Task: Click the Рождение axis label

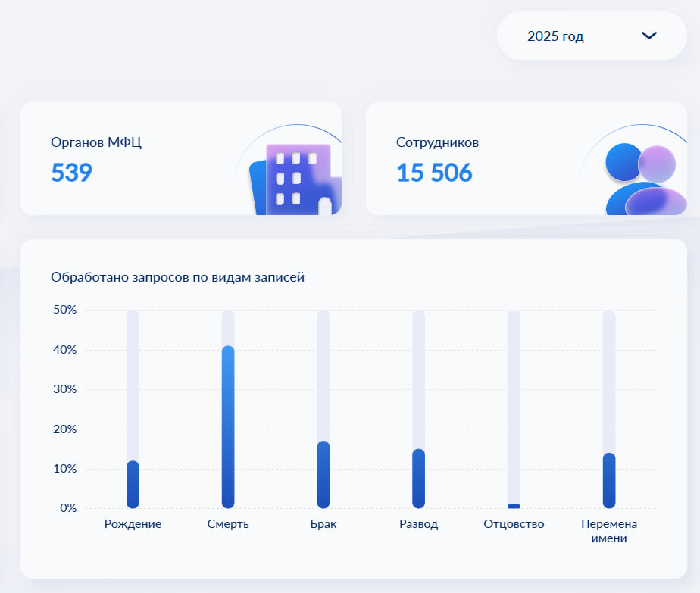Action: [133, 524]
